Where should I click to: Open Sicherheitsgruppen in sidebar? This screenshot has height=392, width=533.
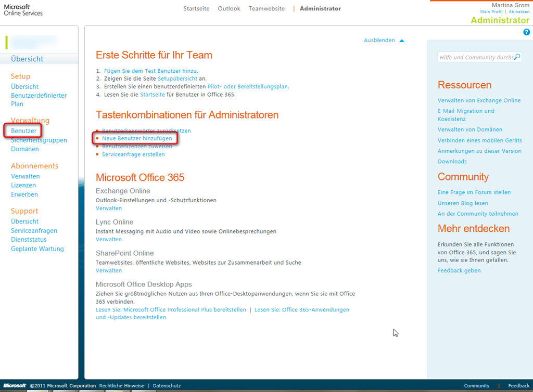click(x=39, y=140)
